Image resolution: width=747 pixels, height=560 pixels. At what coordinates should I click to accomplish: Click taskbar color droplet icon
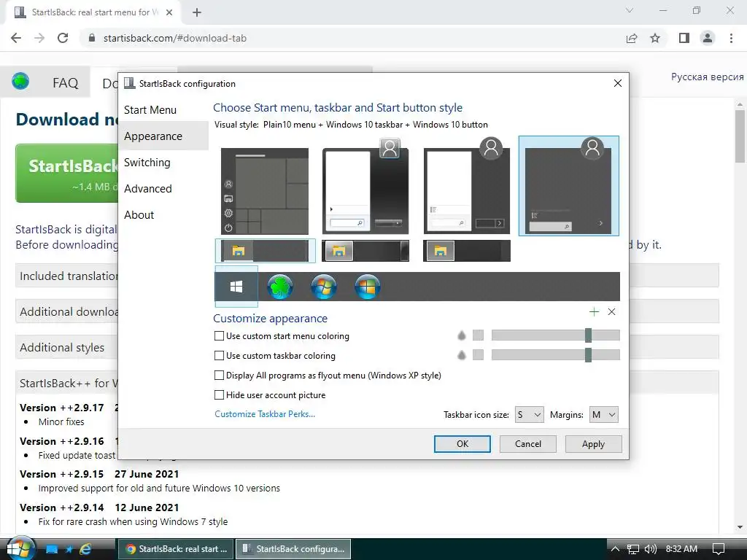[461, 355]
